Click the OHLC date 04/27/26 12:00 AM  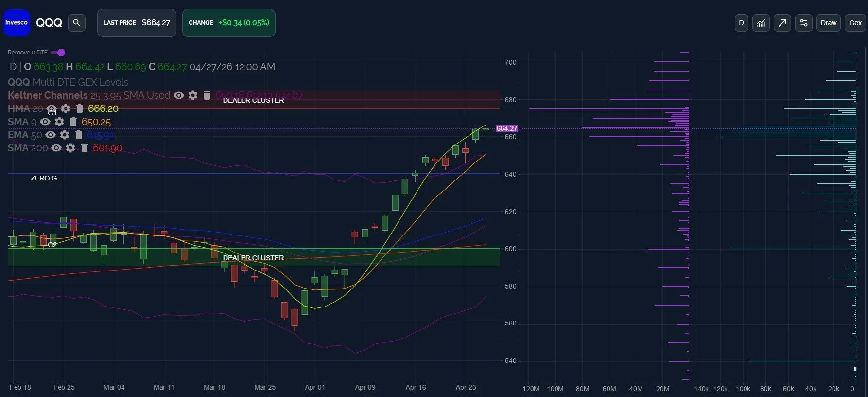coord(232,67)
